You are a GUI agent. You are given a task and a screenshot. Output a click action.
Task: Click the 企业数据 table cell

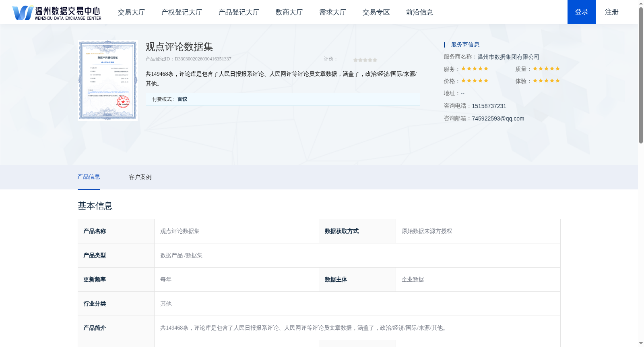pyautogui.click(x=478, y=280)
